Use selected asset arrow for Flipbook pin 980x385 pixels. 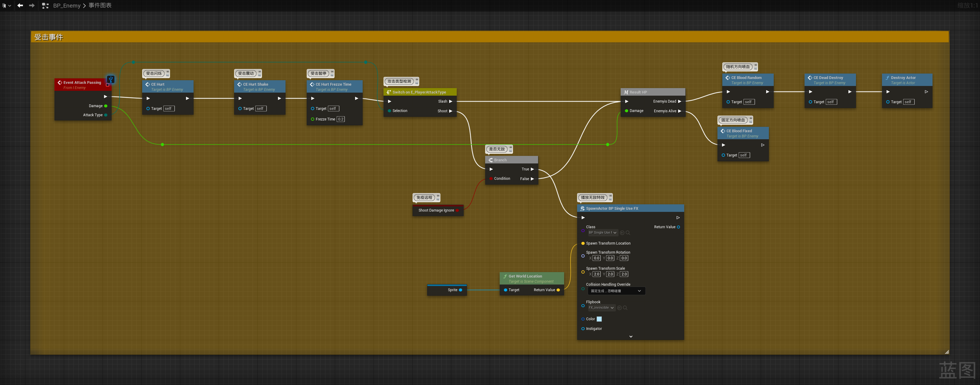pos(619,308)
